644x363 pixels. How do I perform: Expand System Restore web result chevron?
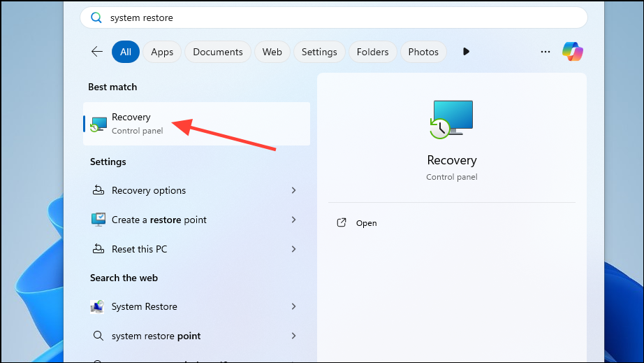[293, 306]
